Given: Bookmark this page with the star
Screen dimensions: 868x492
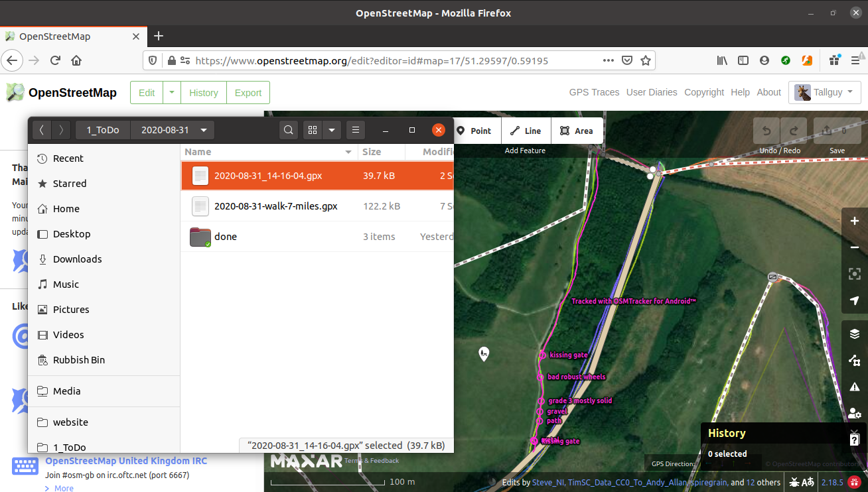Looking at the screenshot, I should click(x=645, y=60).
